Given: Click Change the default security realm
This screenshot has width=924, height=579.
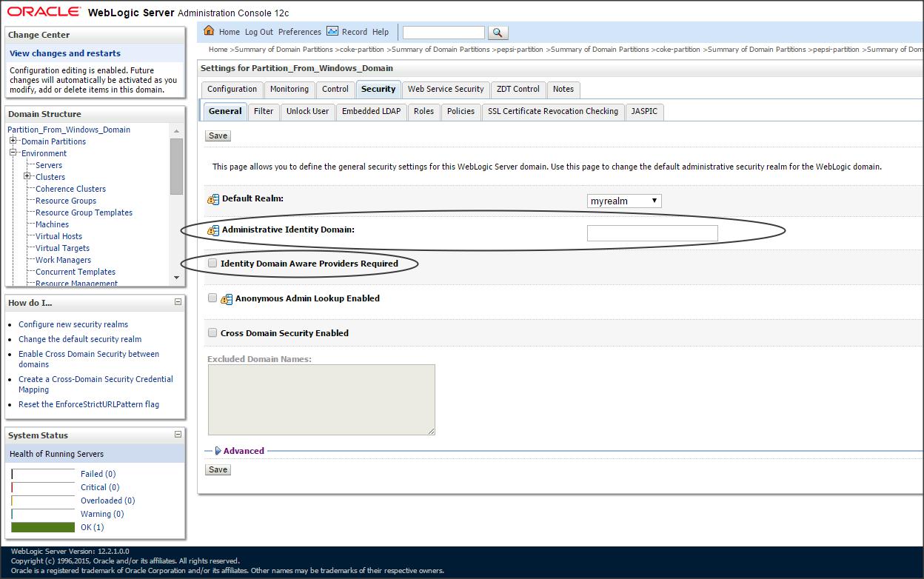Looking at the screenshot, I should point(80,339).
